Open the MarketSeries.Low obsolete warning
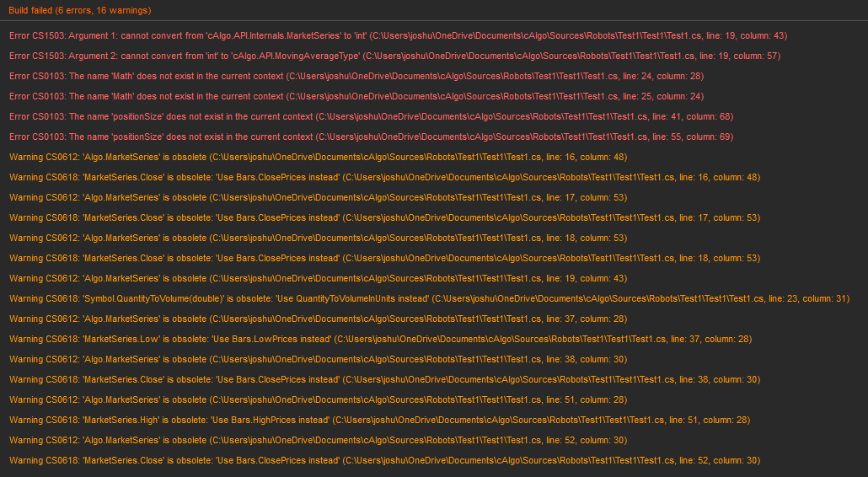 380,339
